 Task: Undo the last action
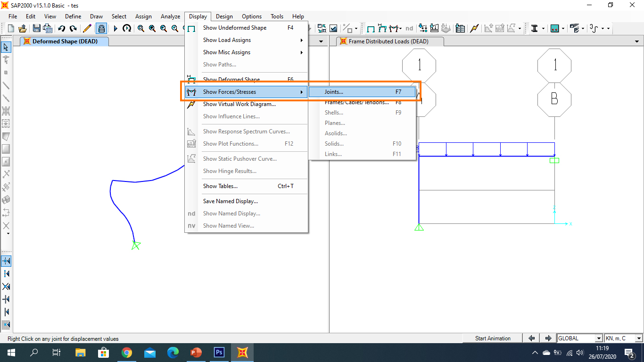tap(61, 28)
